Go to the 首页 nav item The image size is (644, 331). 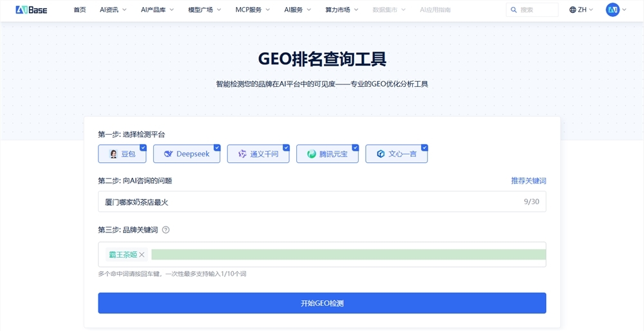click(x=80, y=10)
